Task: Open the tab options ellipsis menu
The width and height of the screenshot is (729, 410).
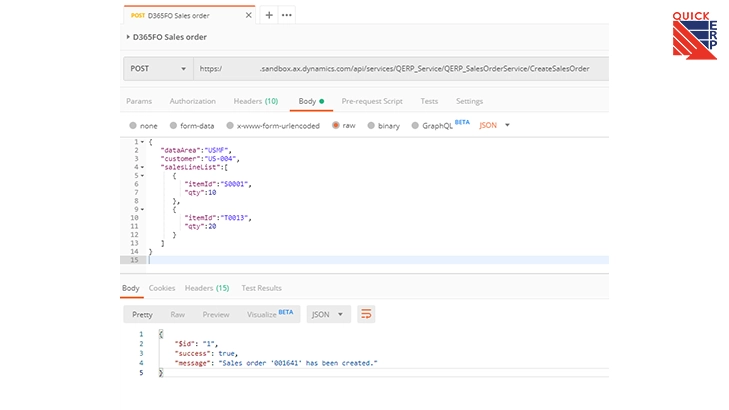Action: (x=287, y=15)
